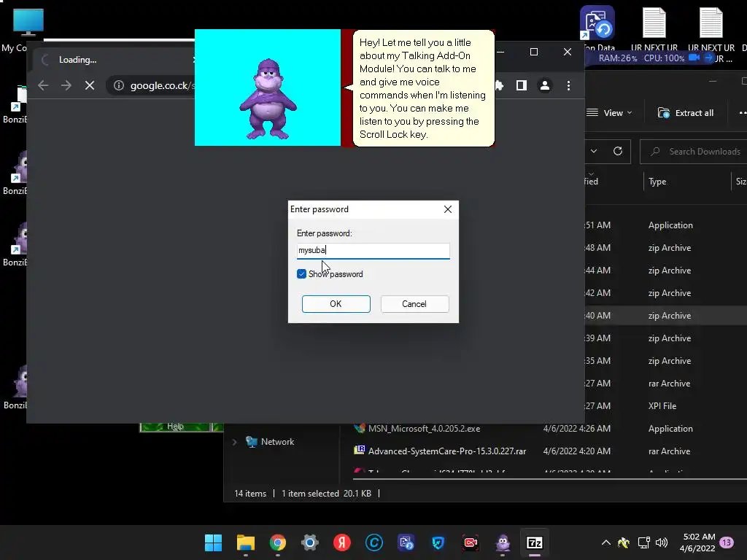747x560 pixels.
Task: Refresh the File Explorer folder
Action: tap(618, 152)
